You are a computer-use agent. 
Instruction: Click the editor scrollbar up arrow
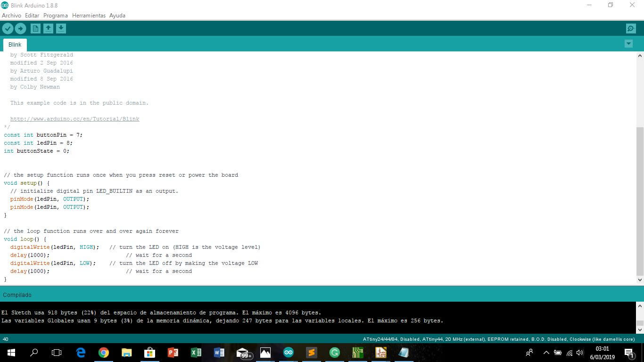[x=640, y=56]
